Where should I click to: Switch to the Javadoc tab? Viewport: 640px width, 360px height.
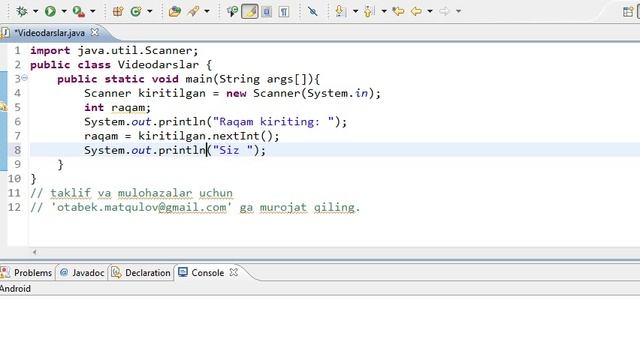tap(82, 273)
